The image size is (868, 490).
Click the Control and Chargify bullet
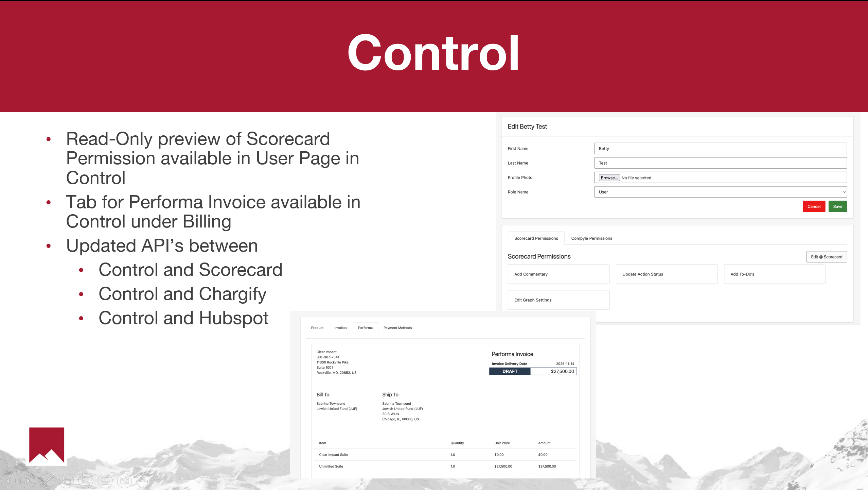(x=182, y=294)
